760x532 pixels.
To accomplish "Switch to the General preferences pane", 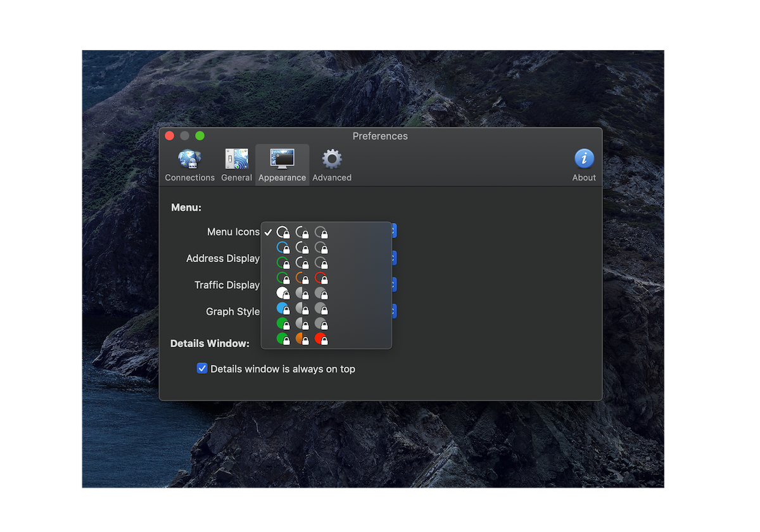I will tap(236, 166).
